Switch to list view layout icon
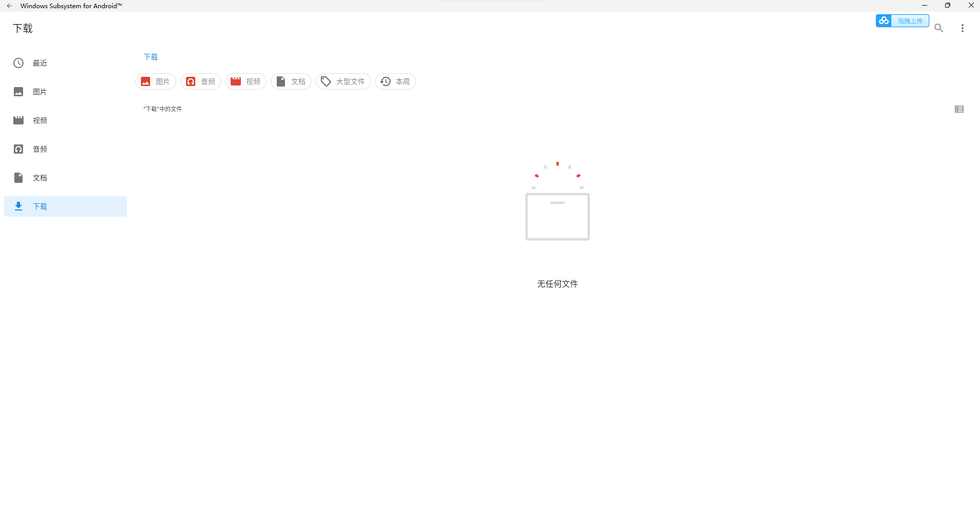980x528 pixels. [x=959, y=109]
